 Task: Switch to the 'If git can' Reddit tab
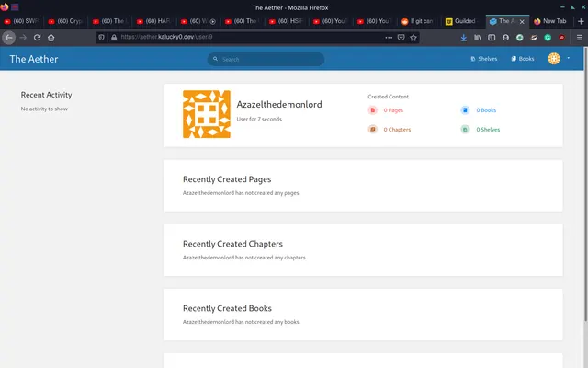tap(419, 21)
